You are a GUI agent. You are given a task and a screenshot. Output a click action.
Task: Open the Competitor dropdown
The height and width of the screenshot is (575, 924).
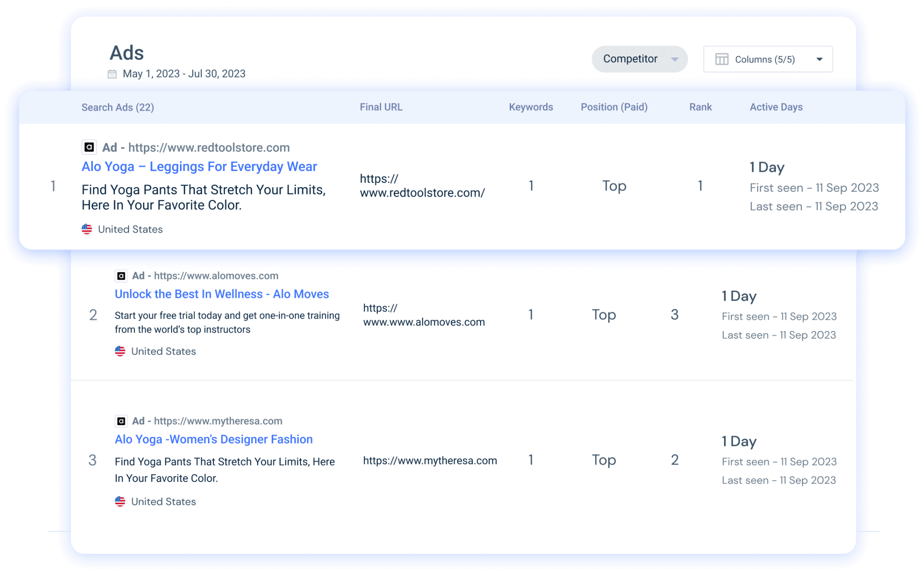coord(639,59)
